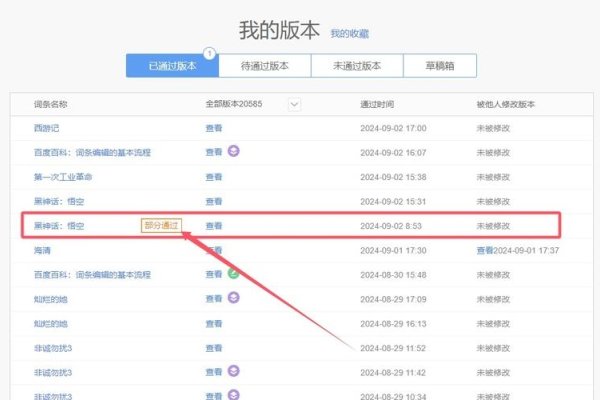This screenshot has height=400, width=600.
Task: Click 查看 in the 2024-08-30 15:48 row
Action: point(214,274)
